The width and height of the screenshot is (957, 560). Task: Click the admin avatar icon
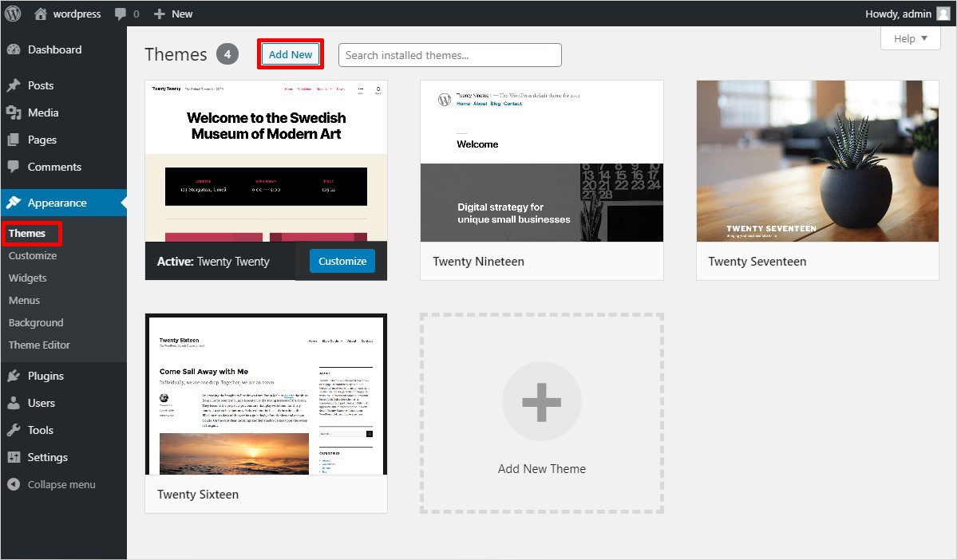tap(943, 14)
